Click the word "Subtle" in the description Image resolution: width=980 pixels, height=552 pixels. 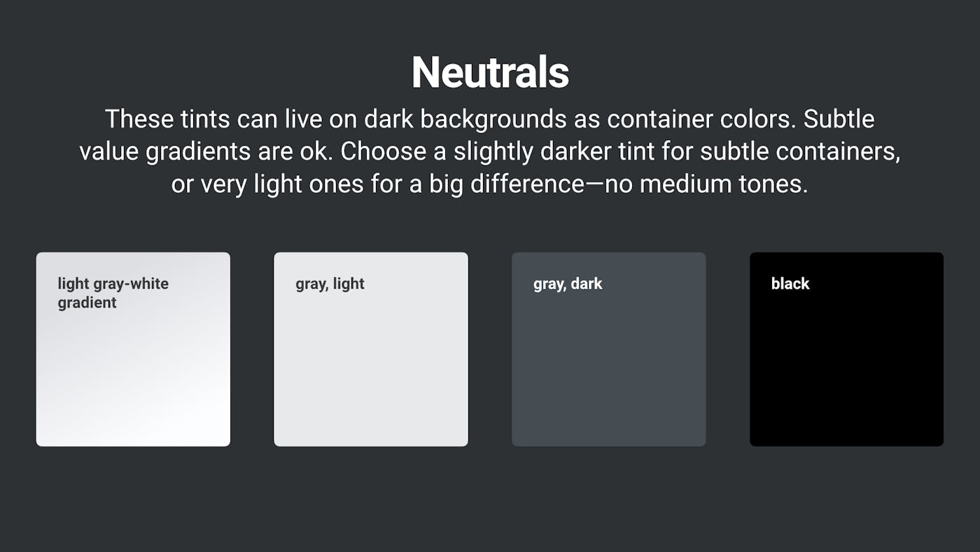click(x=839, y=119)
